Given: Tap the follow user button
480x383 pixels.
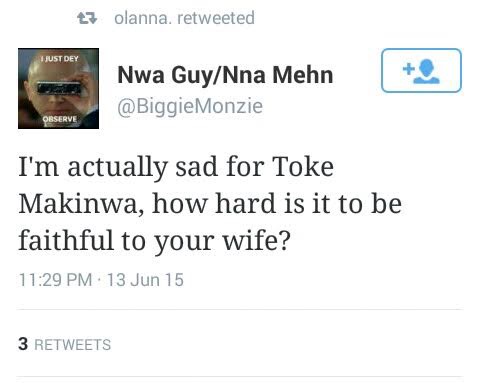Looking at the screenshot, I should click(x=421, y=70).
